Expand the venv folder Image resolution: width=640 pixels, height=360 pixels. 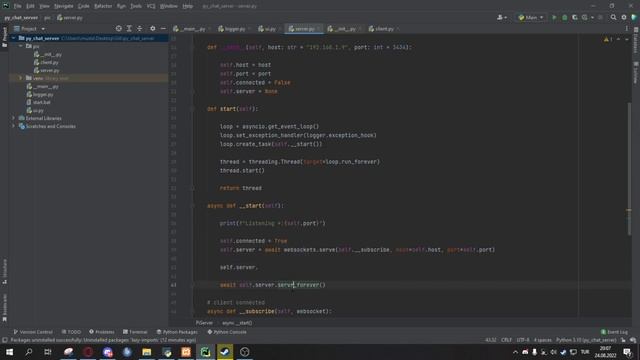coord(20,78)
